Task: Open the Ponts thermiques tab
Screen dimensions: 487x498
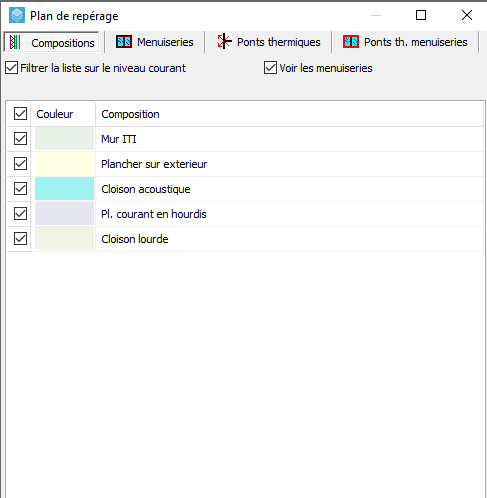Action: click(x=269, y=42)
